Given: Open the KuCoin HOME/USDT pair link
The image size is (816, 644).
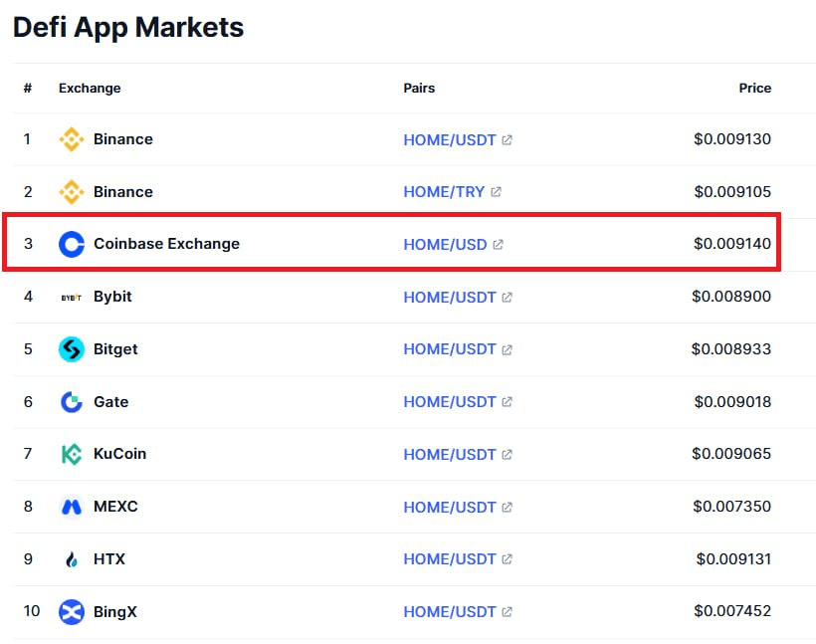Looking at the screenshot, I should click(x=450, y=455).
